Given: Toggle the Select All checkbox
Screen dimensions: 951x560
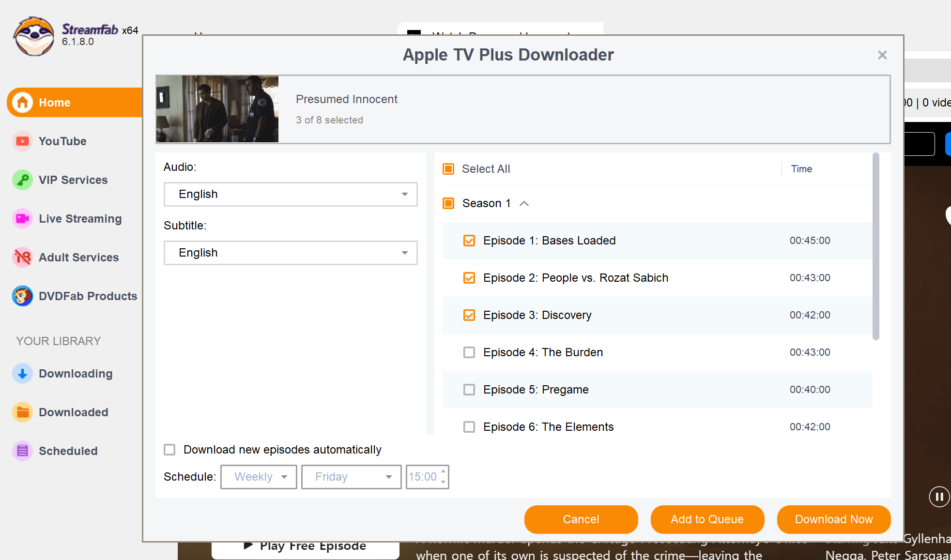Looking at the screenshot, I should click(x=448, y=169).
